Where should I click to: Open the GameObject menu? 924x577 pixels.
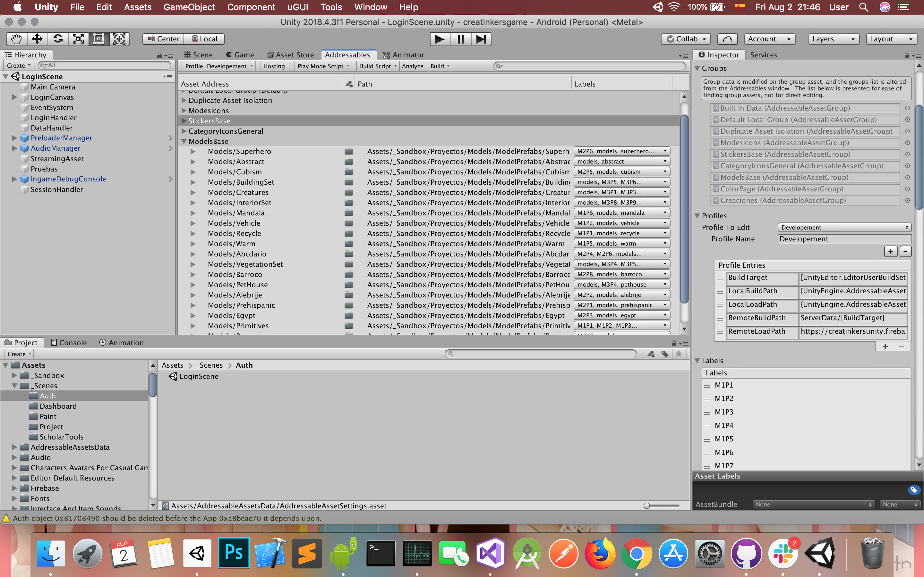pos(189,7)
